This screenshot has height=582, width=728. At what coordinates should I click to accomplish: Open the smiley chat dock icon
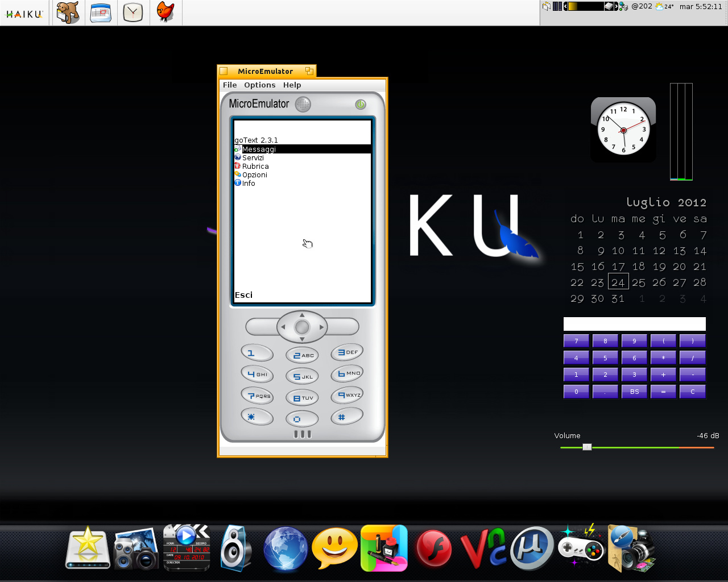point(334,548)
